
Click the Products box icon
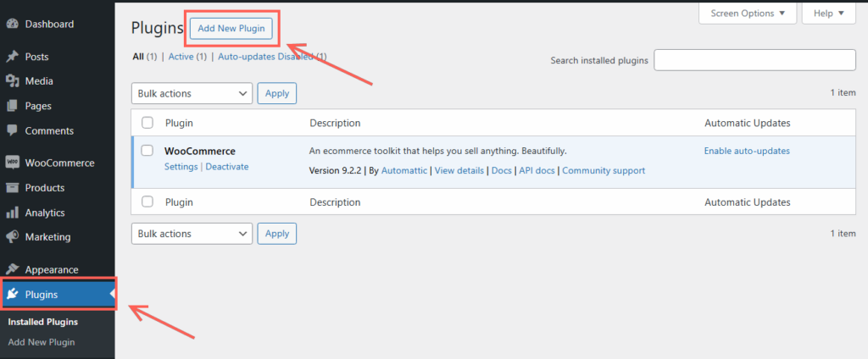[x=12, y=188]
